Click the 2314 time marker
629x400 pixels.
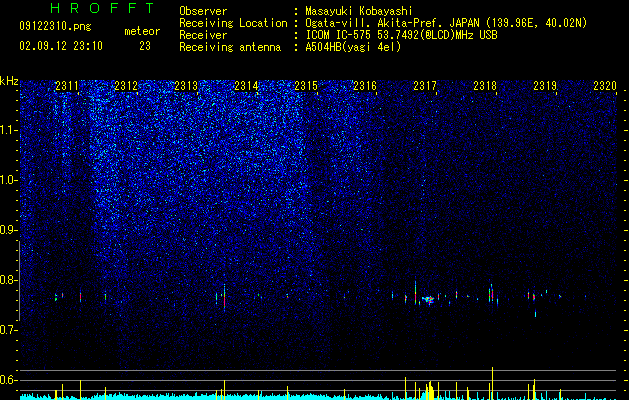[x=246, y=85]
